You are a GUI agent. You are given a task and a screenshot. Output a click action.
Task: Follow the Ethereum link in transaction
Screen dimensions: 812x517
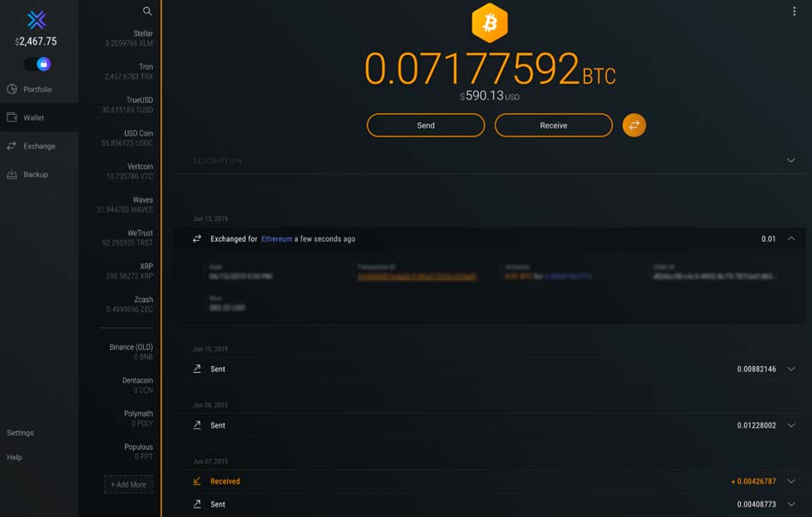[x=277, y=239]
